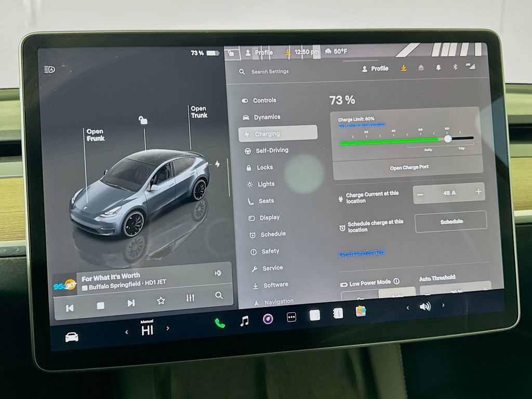Open Profile in top status bar near clock
This screenshot has width=532, height=399.
(260, 52)
